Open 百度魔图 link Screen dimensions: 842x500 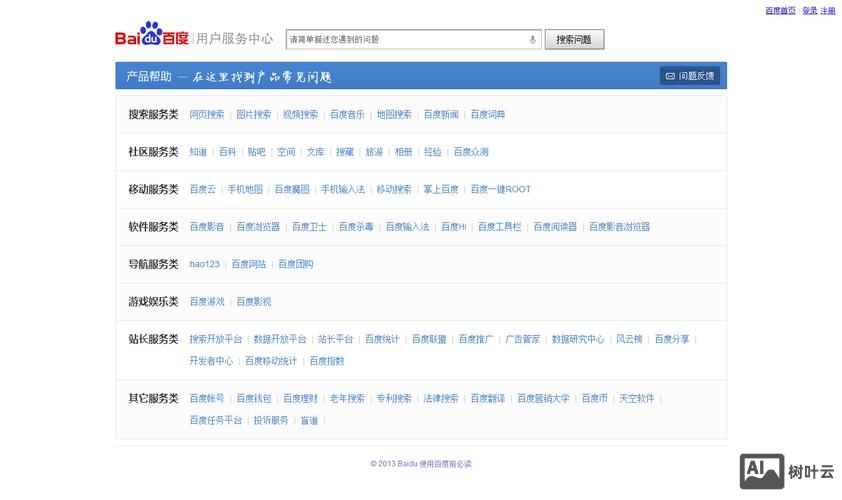point(292,189)
